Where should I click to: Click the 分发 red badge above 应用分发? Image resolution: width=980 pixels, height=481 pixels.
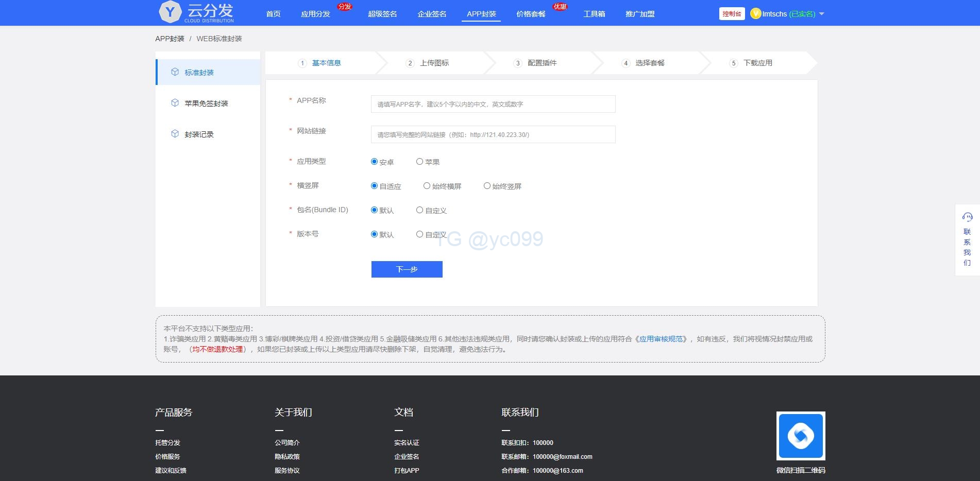point(344,6)
